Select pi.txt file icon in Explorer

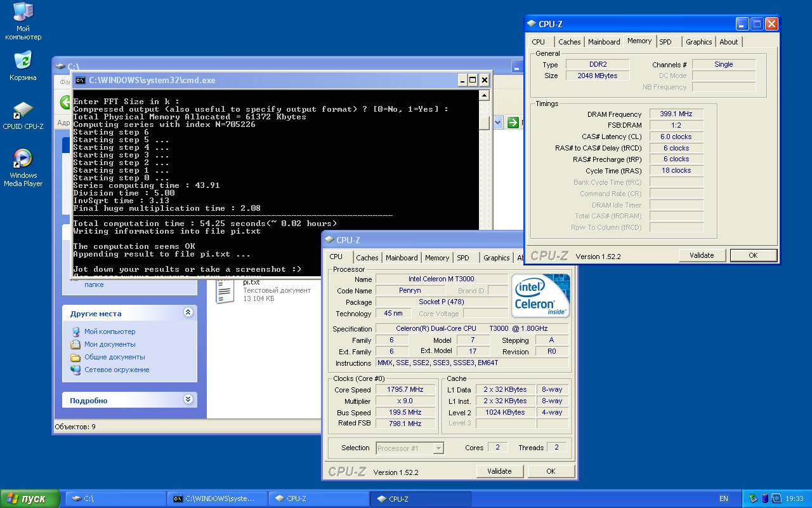click(225, 291)
